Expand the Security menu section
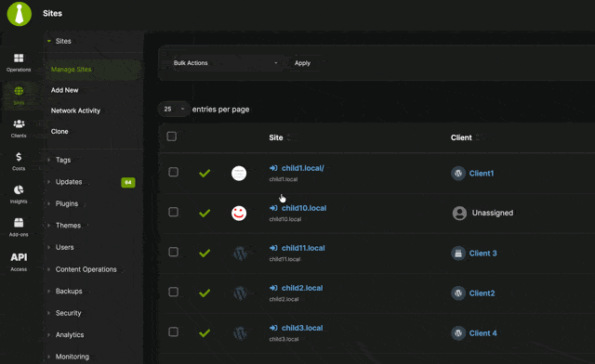This screenshot has height=364, width=595. point(68,313)
